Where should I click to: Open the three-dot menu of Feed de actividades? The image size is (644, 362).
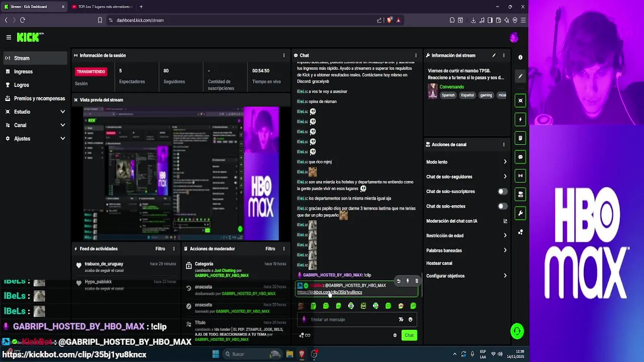coord(174,249)
